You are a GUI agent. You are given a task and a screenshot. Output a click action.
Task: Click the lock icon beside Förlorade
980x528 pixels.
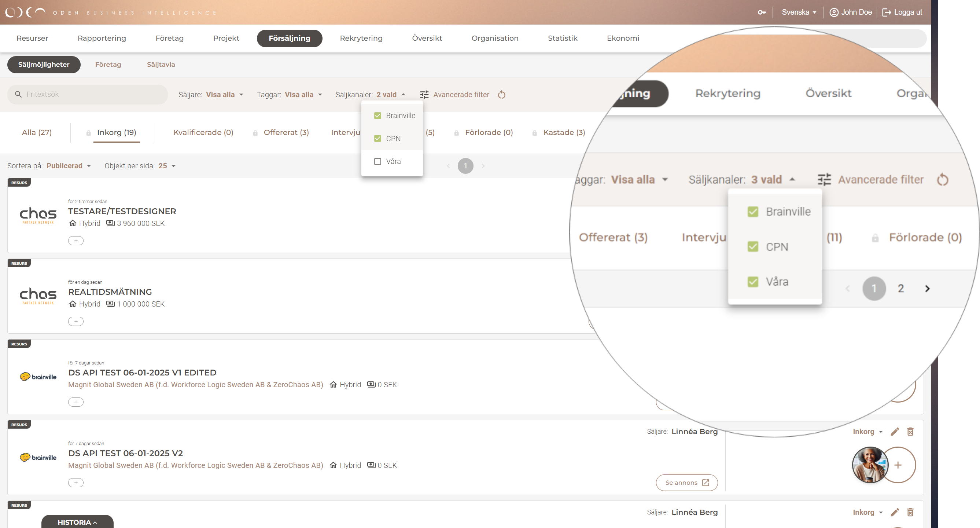[x=456, y=133]
